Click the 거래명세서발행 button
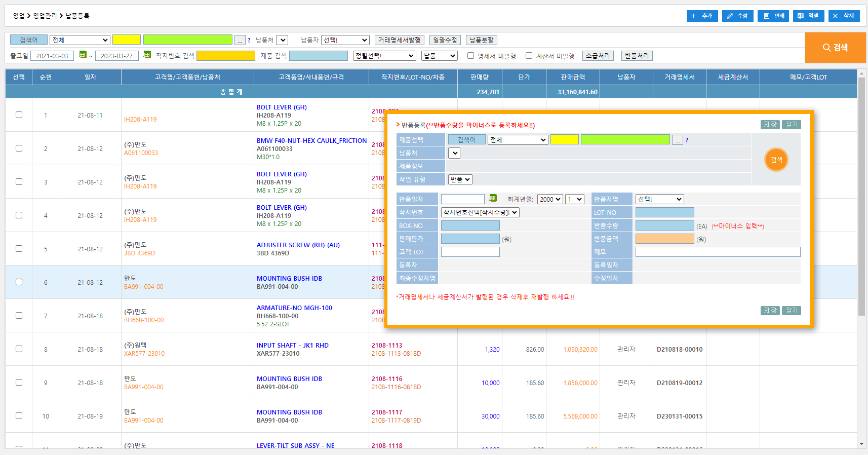 click(399, 40)
